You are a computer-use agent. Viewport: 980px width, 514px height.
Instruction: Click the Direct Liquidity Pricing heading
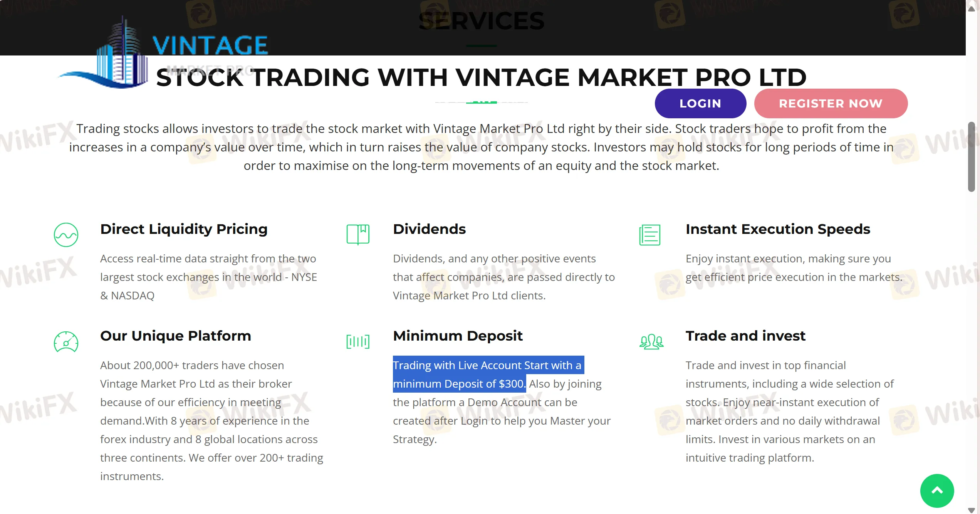click(184, 229)
